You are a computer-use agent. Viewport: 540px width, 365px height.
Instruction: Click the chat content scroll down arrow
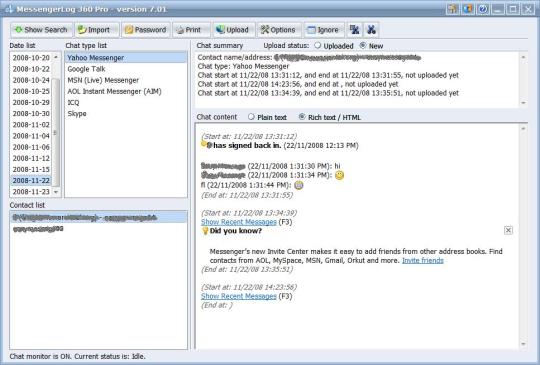click(523, 344)
